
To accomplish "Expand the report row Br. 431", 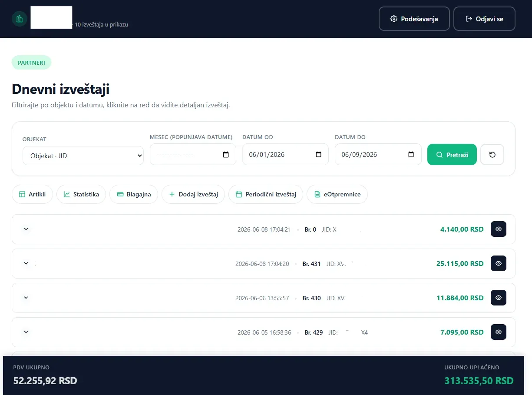I will click(x=26, y=263).
